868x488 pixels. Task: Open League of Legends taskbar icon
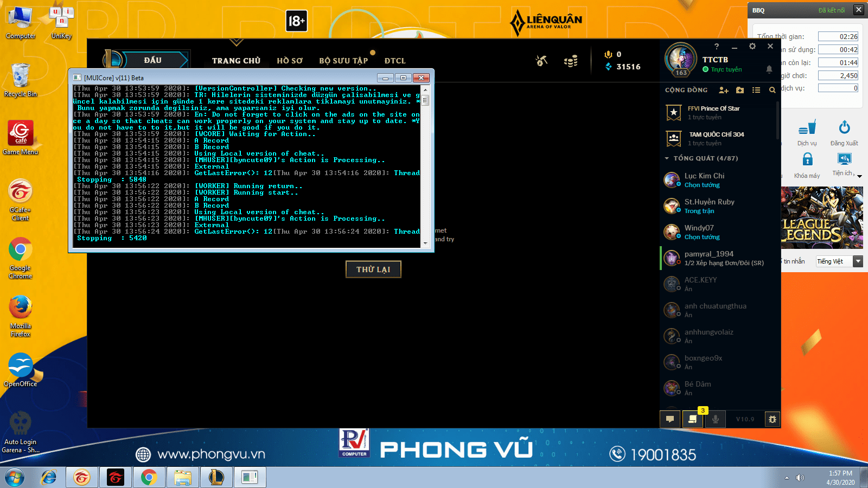(216, 477)
